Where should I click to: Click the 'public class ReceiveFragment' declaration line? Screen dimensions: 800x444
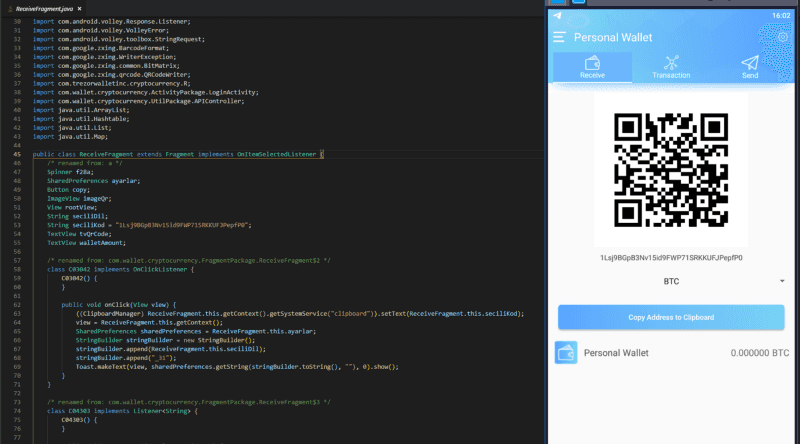click(178, 154)
